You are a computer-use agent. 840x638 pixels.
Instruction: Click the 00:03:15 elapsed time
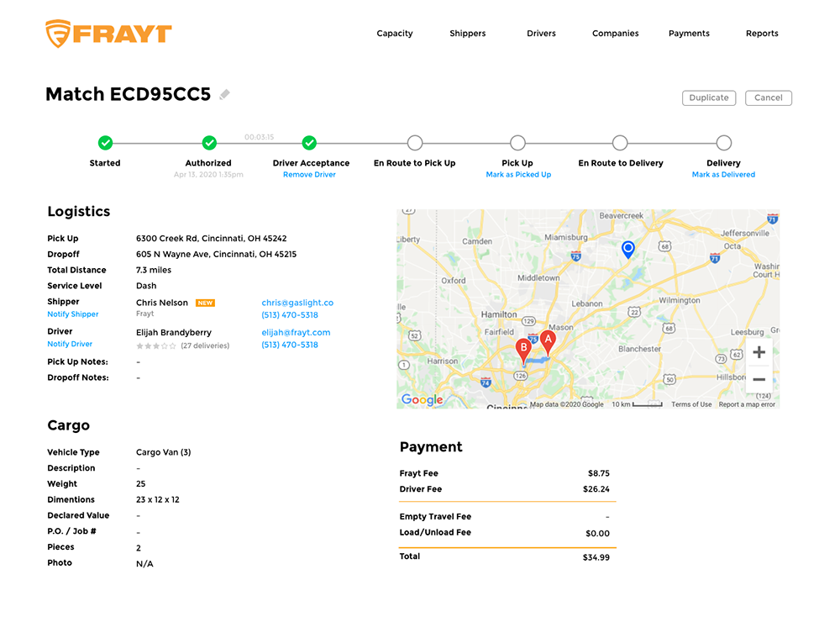click(x=260, y=137)
